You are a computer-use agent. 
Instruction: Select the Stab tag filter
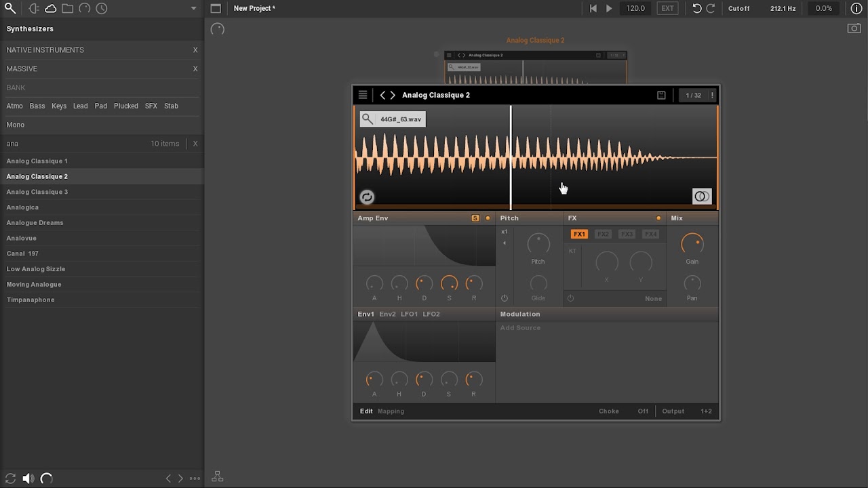tap(171, 106)
